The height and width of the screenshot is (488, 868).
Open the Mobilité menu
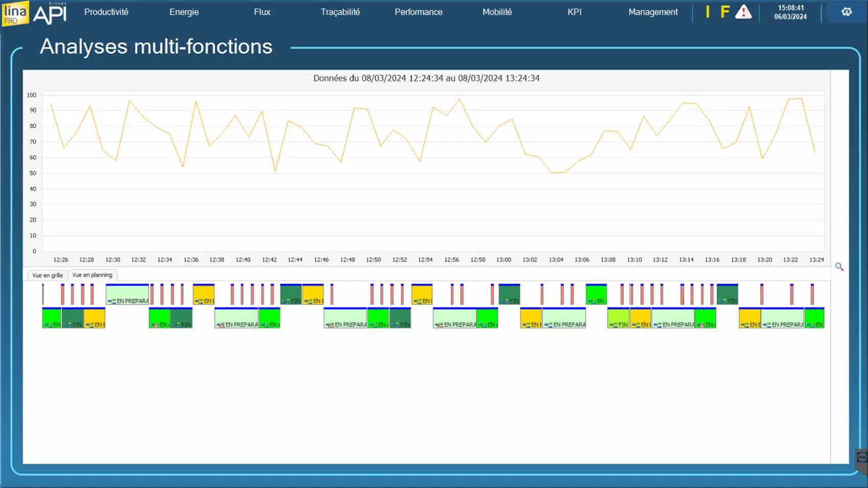pos(497,12)
